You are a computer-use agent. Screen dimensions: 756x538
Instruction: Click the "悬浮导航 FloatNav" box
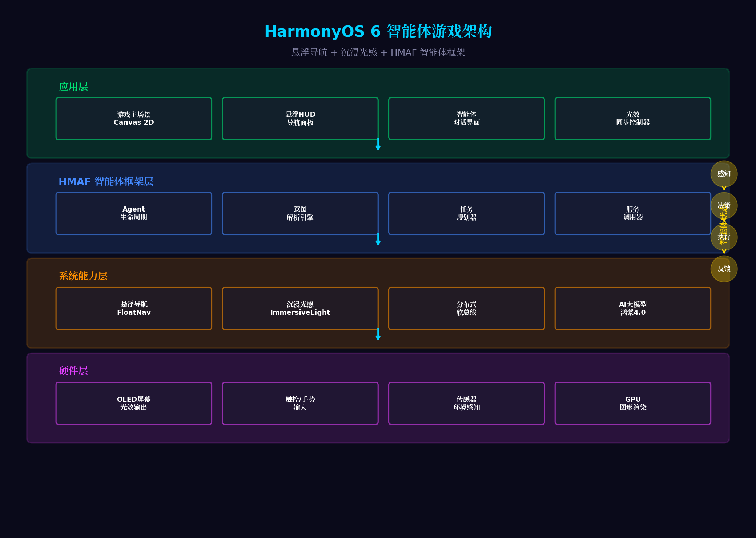coord(134,308)
